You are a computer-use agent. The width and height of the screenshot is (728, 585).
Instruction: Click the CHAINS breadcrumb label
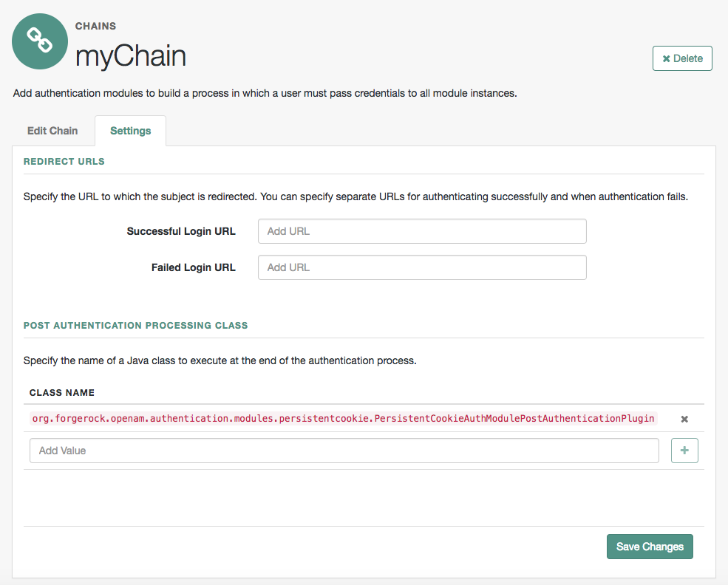[x=95, y=26]
